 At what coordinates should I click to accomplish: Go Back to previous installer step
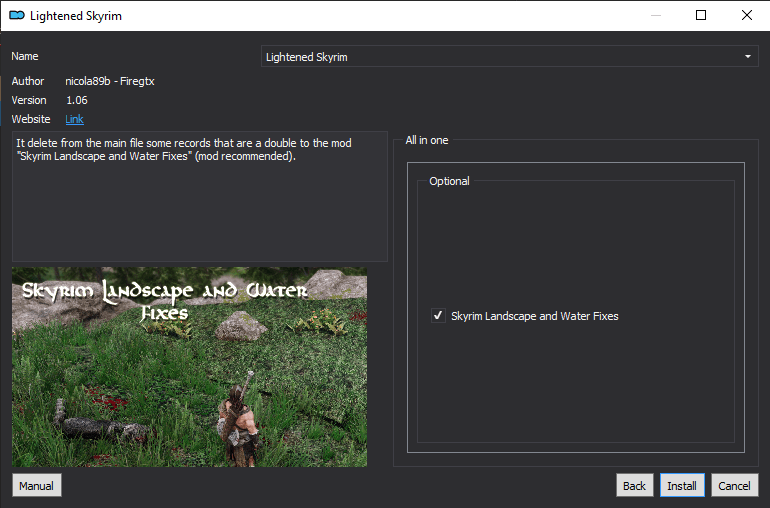[x=634, y=485]
